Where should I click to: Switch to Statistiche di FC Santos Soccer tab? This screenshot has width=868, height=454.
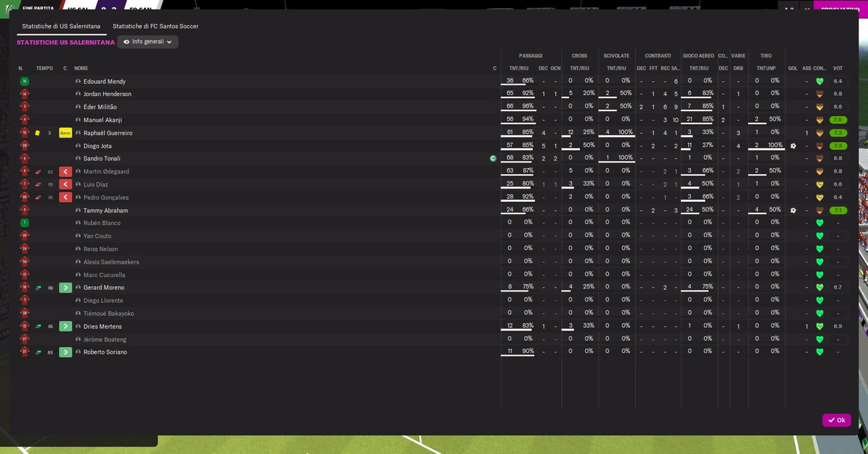pos(155,26)
